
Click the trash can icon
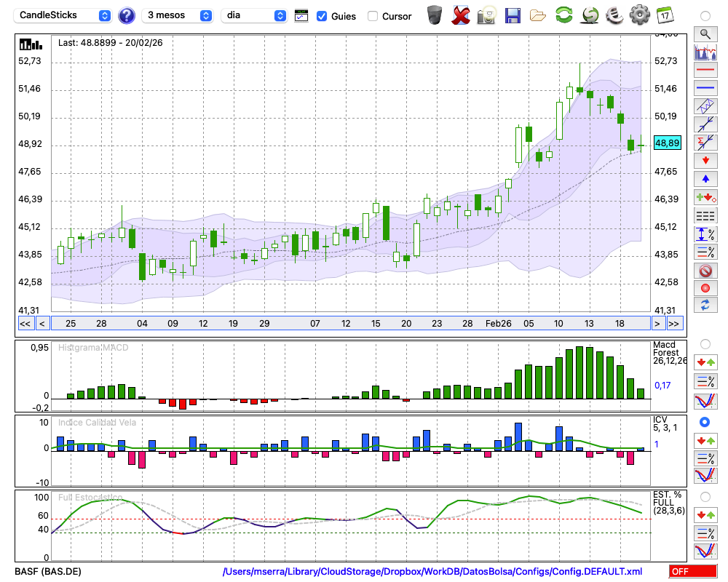435,15
